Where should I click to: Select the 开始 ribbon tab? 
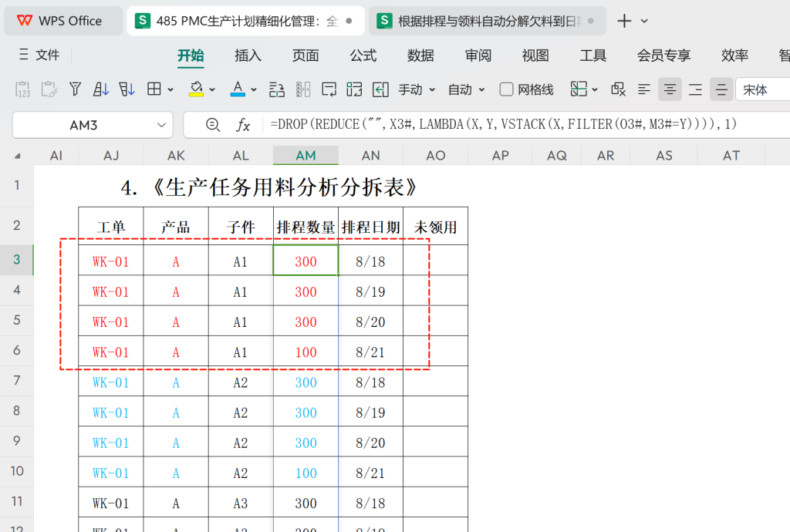191,56
